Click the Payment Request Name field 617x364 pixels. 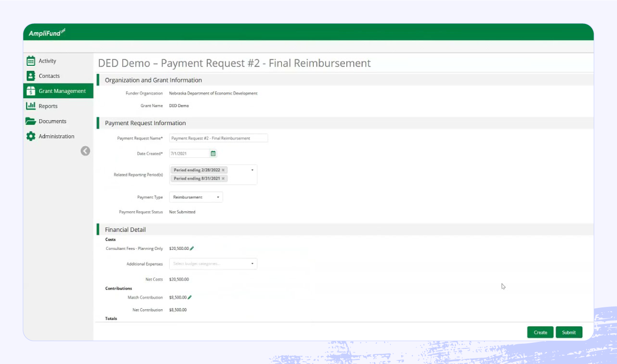[x=219, y=138]
